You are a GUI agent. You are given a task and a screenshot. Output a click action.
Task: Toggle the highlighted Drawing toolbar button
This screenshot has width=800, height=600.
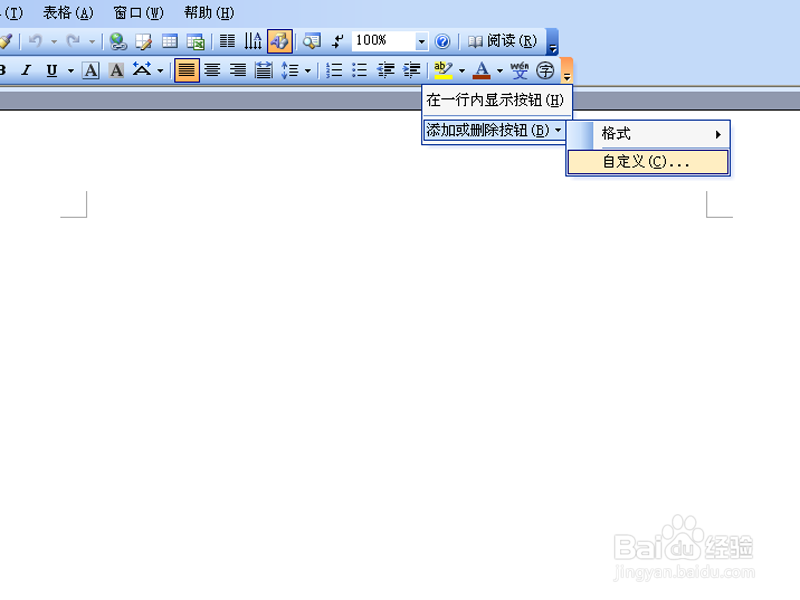coord(280,41)
